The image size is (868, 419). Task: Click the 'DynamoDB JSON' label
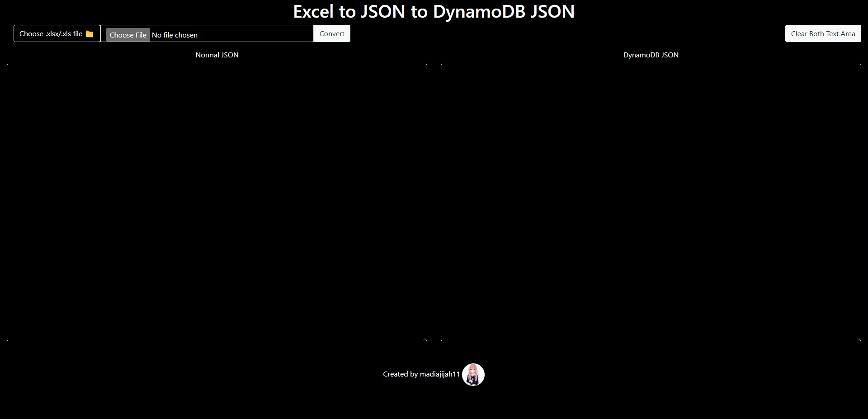click(651, 55)
